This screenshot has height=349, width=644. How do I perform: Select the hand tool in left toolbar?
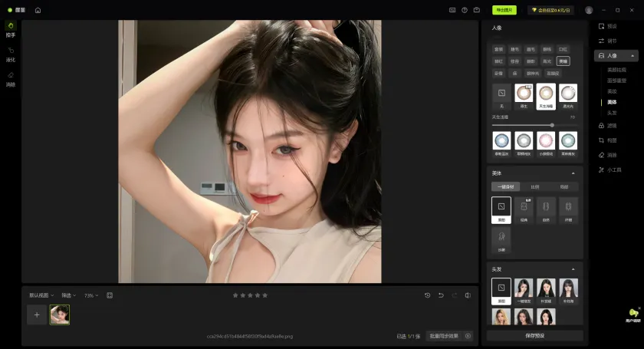pos(11,29)
